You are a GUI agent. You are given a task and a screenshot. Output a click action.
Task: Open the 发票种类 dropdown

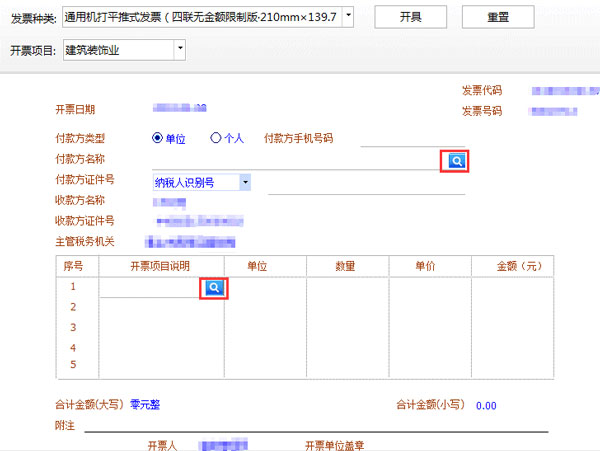pos(347,16)
